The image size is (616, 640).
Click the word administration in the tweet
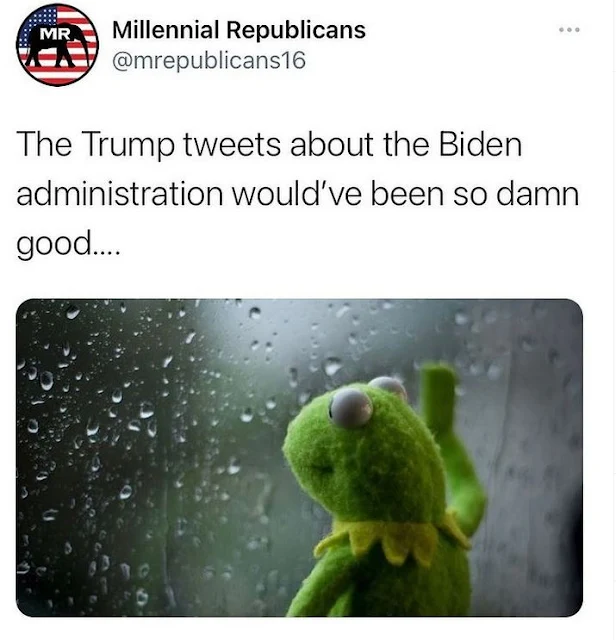click(x=120, y=193)
